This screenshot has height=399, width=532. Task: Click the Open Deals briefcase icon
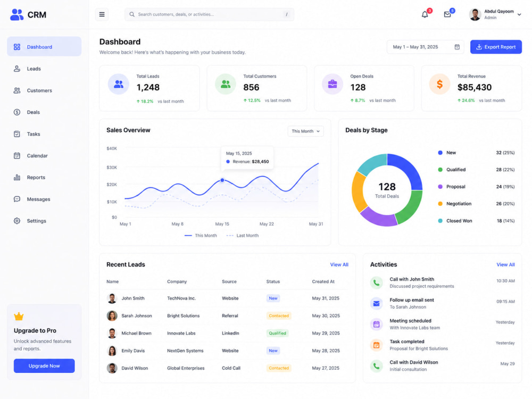coord(332,84)
